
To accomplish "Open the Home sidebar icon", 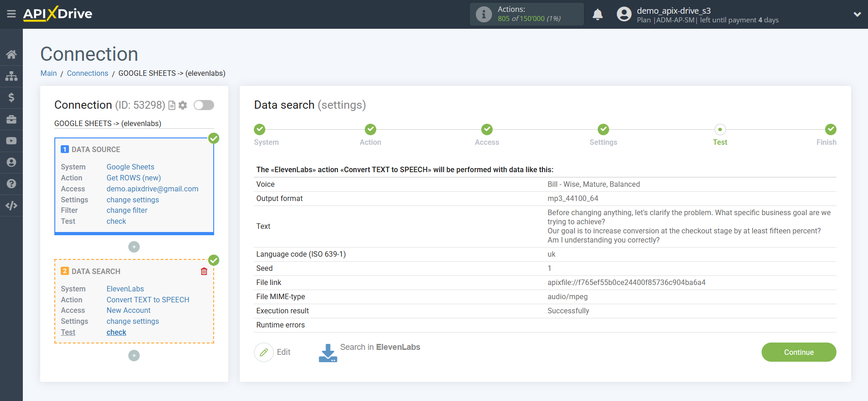I will click(11, 54).
